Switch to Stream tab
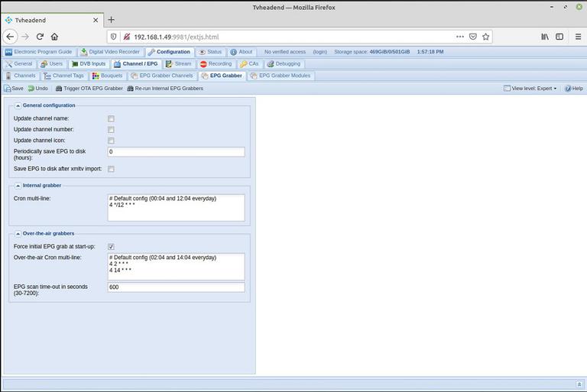Screen dimensions: 587x392 179,64
